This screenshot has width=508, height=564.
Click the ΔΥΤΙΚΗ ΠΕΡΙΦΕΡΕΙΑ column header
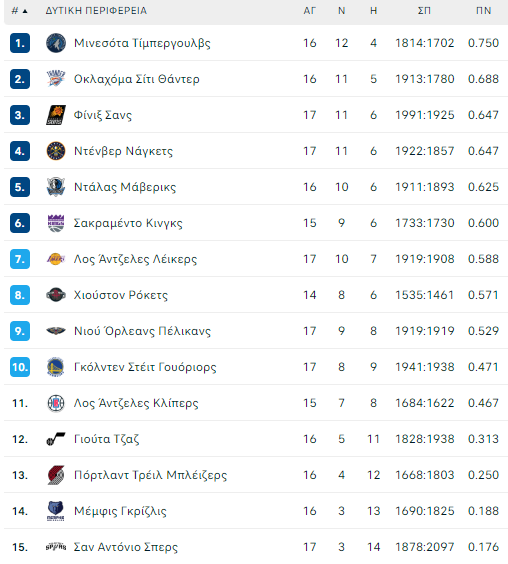tap(96, 11)
